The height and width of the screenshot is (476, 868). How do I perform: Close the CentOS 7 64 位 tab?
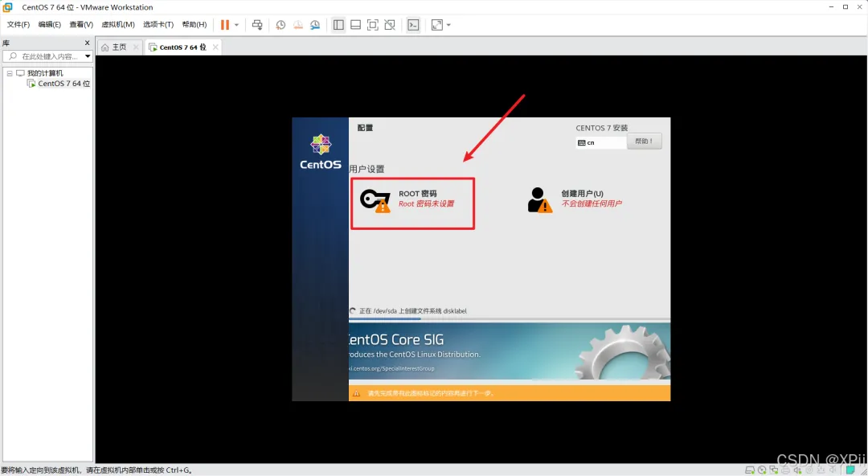[x=215, y=47]
